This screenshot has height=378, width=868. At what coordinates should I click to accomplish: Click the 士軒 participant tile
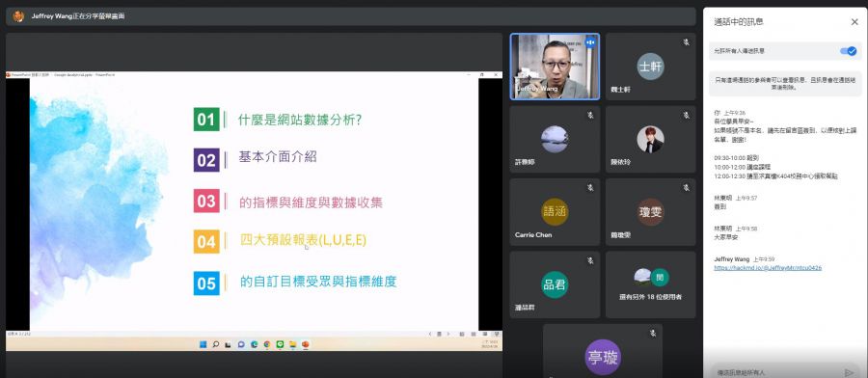click(x=650, y=67)
